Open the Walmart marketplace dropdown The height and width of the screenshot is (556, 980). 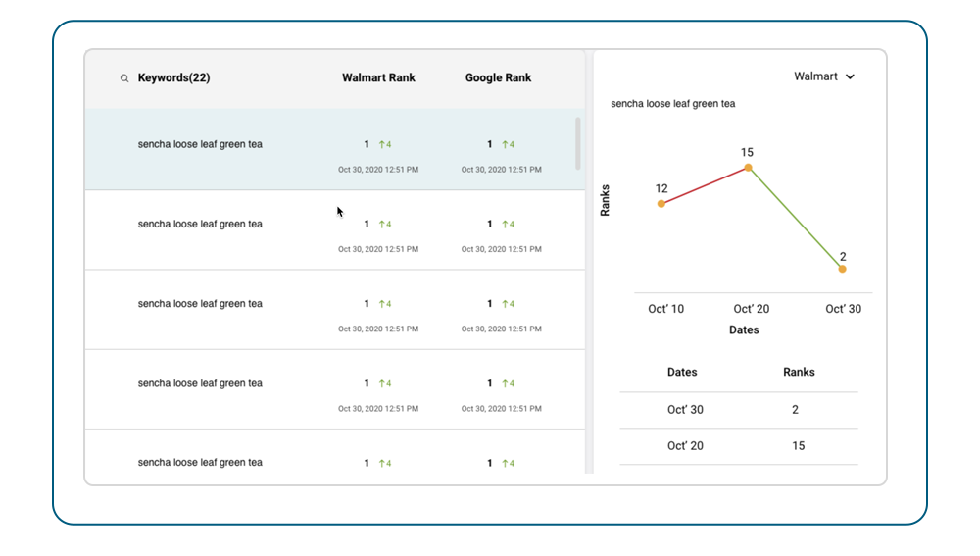click(824, 76)
